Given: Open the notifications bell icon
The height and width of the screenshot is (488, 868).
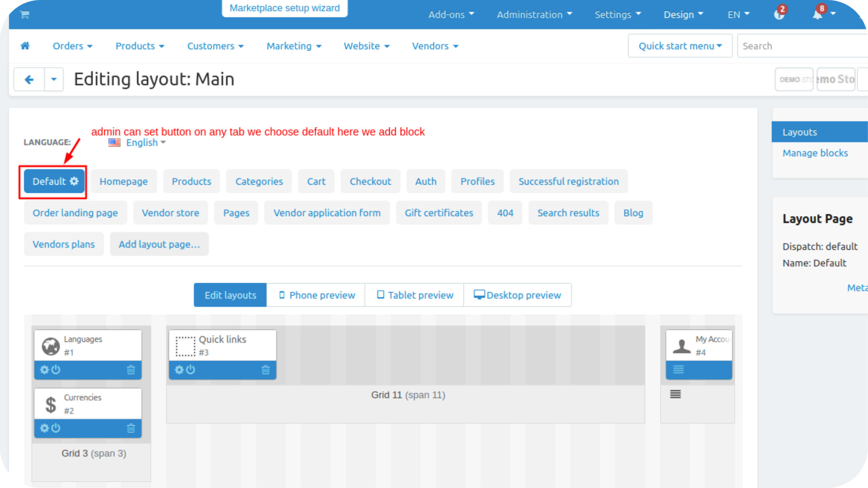Looking at the screenshot, I should coord(818,15).
